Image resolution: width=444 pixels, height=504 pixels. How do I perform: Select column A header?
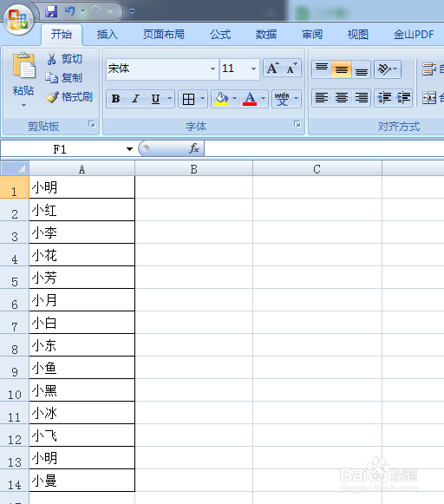(x=82, y=168)
